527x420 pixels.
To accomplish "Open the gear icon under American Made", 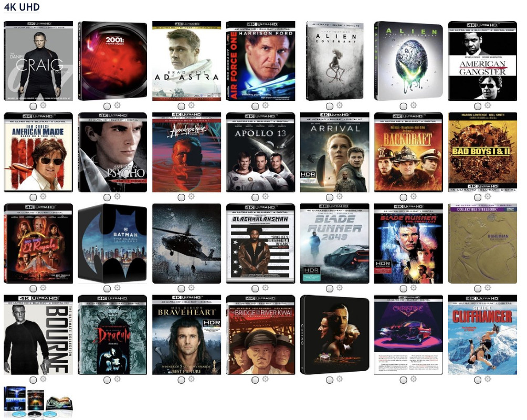I will click(43, 196).
